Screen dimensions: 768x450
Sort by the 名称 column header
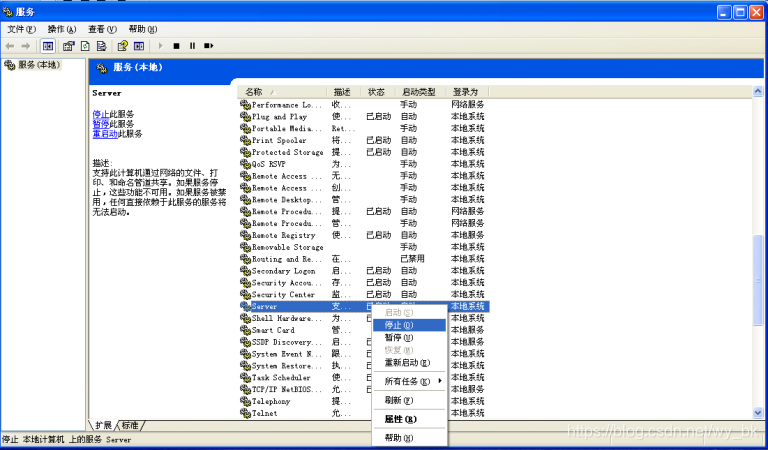click(282, 92)
